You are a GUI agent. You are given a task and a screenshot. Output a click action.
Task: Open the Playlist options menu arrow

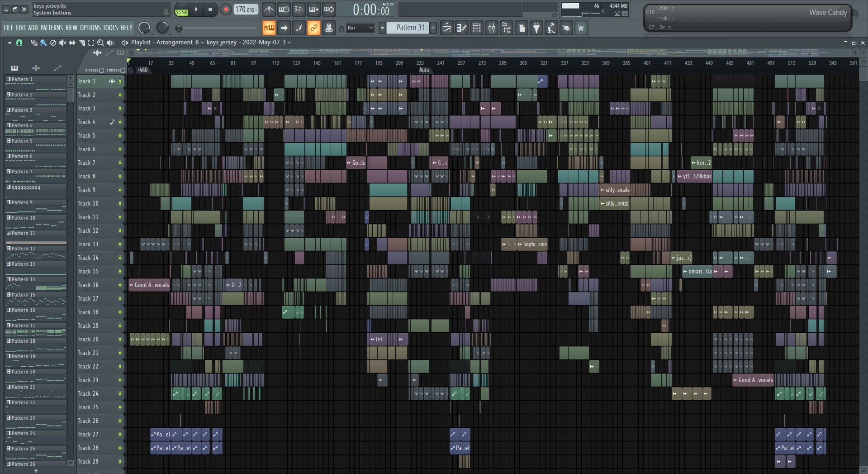9,43
